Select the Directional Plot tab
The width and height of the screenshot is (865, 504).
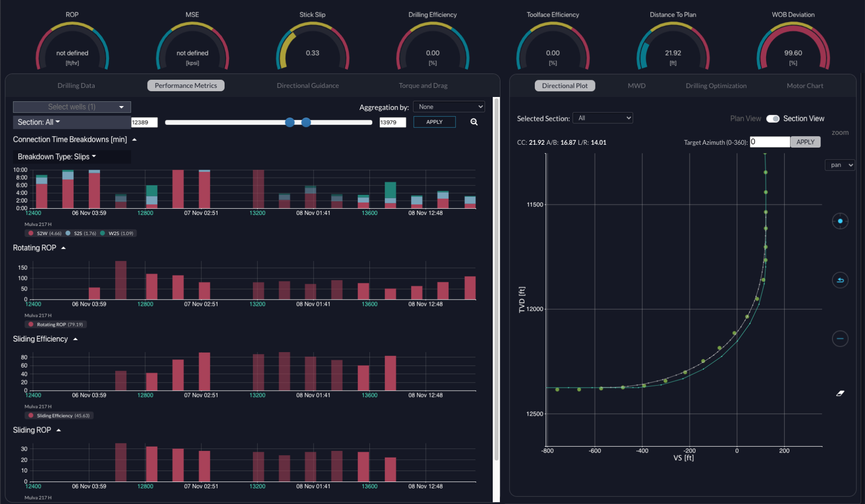[x=565, y=86]
